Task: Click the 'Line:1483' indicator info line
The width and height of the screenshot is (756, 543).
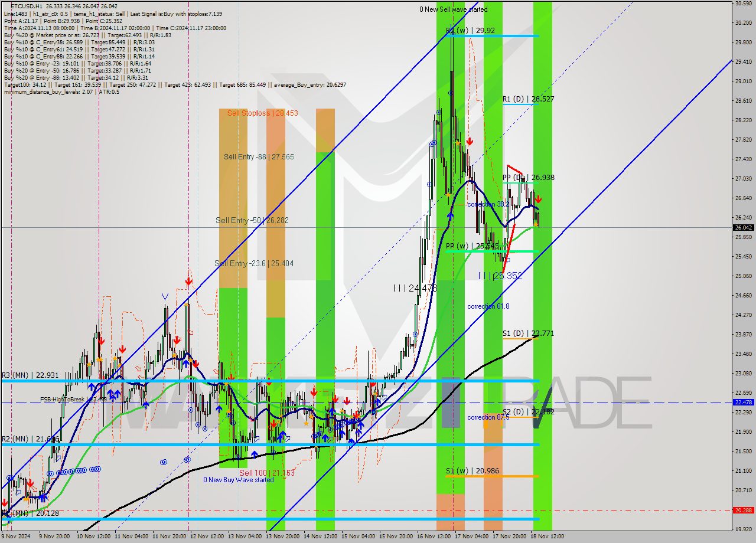Action: pos(113,14)
